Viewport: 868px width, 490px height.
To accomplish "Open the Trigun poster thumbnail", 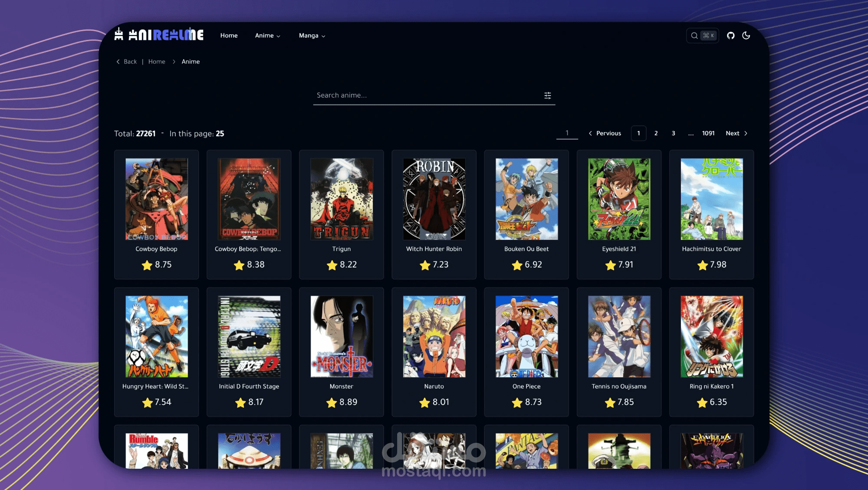I will (342, 199).
